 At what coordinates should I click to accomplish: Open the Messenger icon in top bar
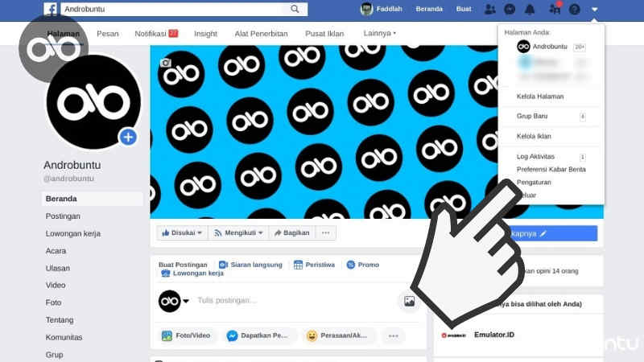pos(510,9)
